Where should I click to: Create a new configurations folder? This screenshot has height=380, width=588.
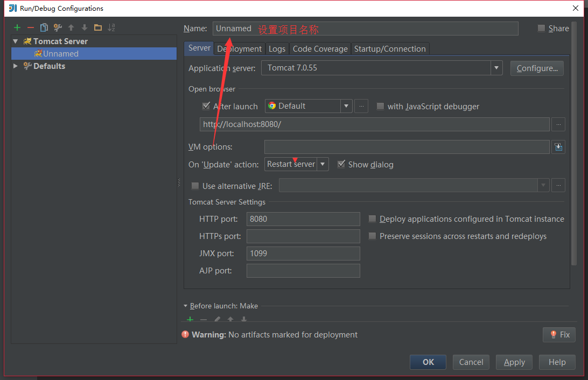[x=98, y=27]
